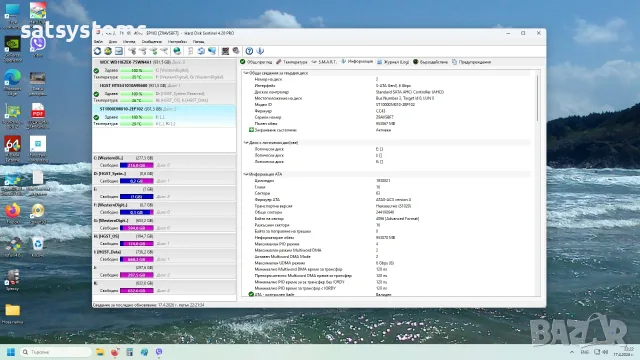Click the blank document toolbar icon
Screen dimensions: 640x360
click(191, 51)
